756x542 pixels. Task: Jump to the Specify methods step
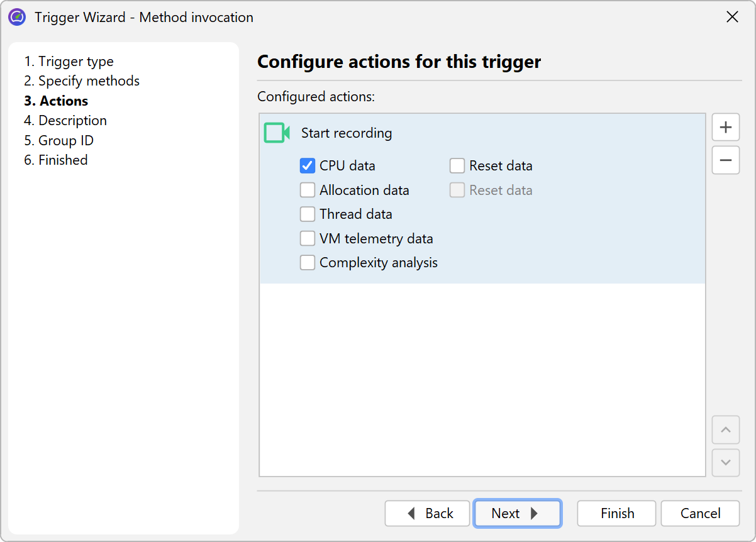(82, 81)
